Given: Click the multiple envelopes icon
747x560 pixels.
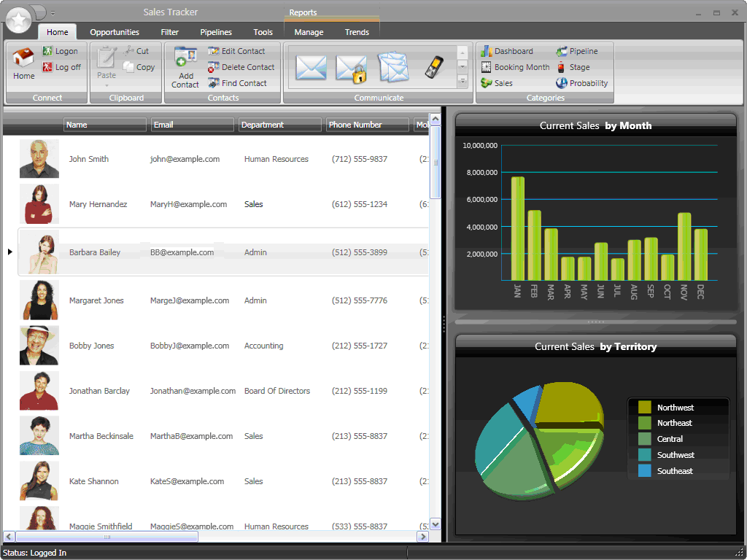Looking at the screenshot, I should [393, 68].
